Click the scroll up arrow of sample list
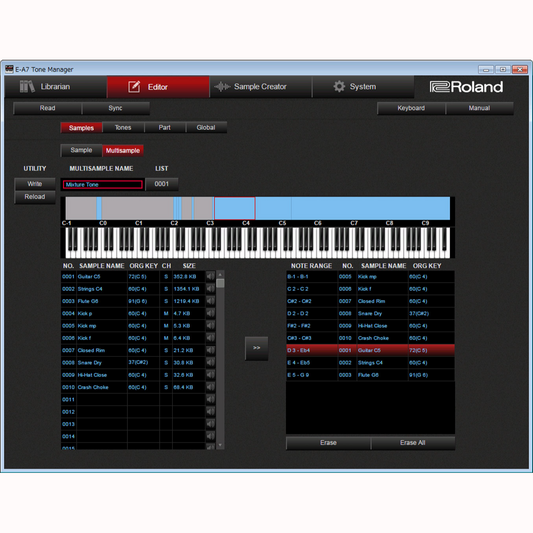Screen dimensions: 533x533 [220, 274]
